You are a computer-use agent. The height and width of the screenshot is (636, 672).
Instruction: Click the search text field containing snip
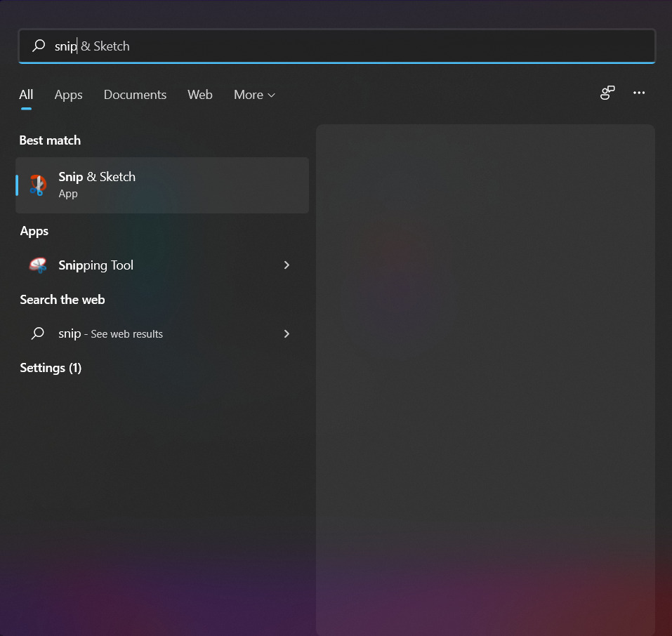337,46
